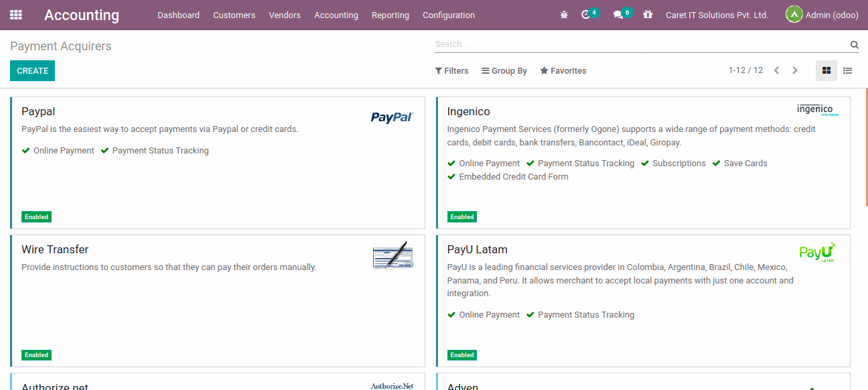Open the Paypal acquirer card title
Image resolution: width=868 pixels, height=390 pixels.
click(x=38, y=111)
